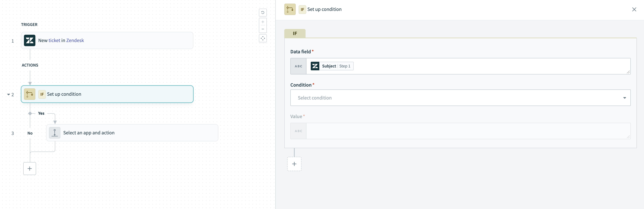Click the ABC type indicator on the Value field
Image resolution: width=644 pixels, height=209 pixels.
[298, 131]
